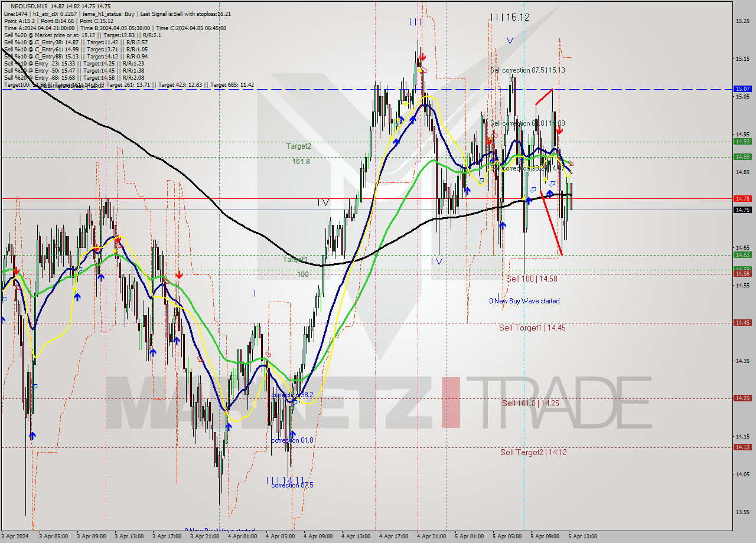The height and width of the screenshot is (543, 756).
Task: Click the NEOUSD,M15 chart title
Action: (29, 6)
